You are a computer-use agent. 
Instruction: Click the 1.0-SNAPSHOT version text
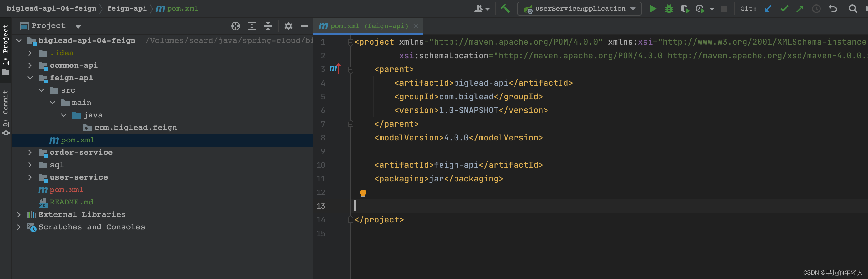click(469, 110)
